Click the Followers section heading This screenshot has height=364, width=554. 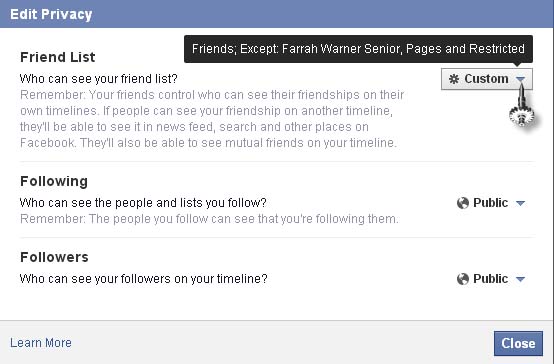coord(54,257)
